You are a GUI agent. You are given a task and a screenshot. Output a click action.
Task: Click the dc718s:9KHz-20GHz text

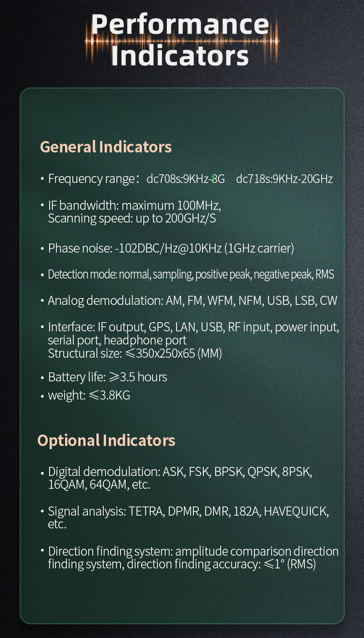pyautogui.click(x=284, y=179)
